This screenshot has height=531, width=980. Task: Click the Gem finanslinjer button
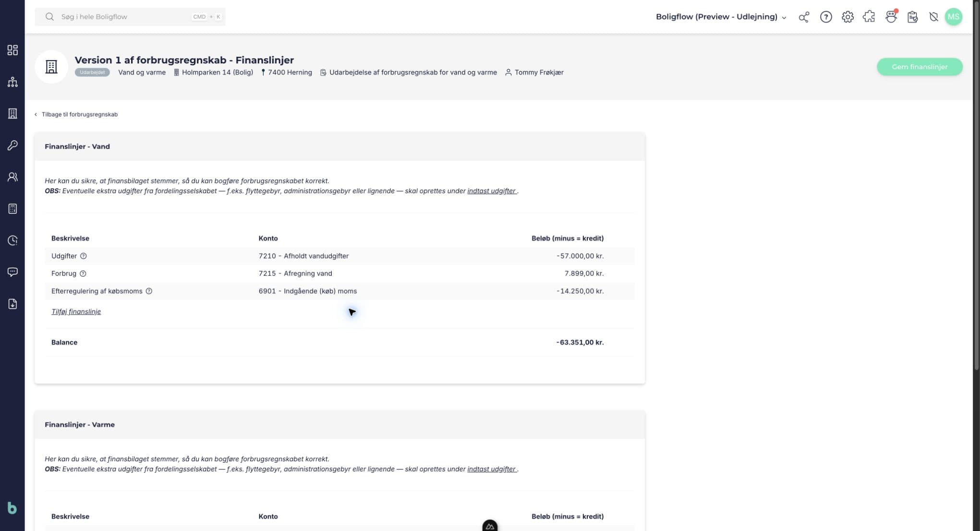[920, 67]
